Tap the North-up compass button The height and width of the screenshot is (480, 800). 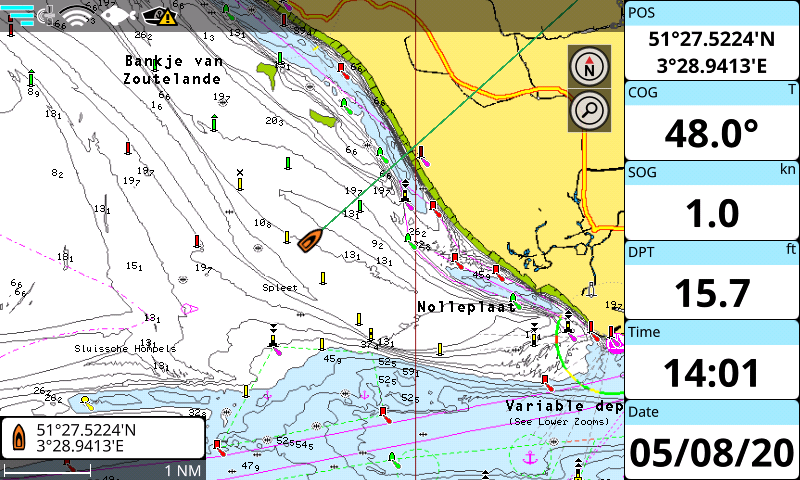[x=589, y=67]
